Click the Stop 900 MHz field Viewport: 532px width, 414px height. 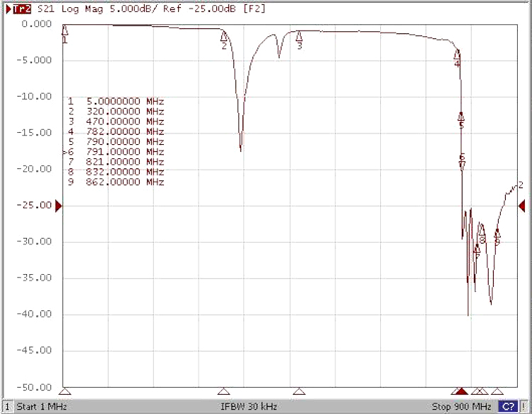pos(461,407)
